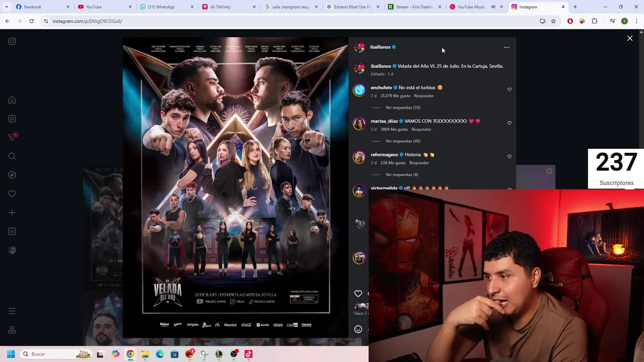The width and height of the screenshot is (644, 362).
Task: Open the Explore compass icon
Action: tap(12, 175)
